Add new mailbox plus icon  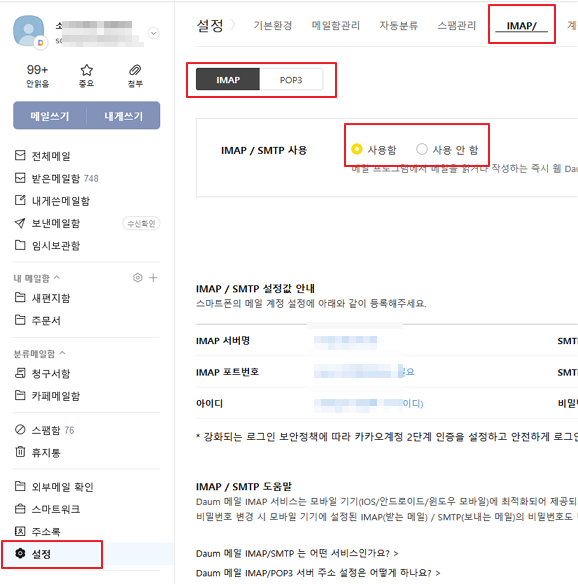pyautogui.click(x=153, y=278)
